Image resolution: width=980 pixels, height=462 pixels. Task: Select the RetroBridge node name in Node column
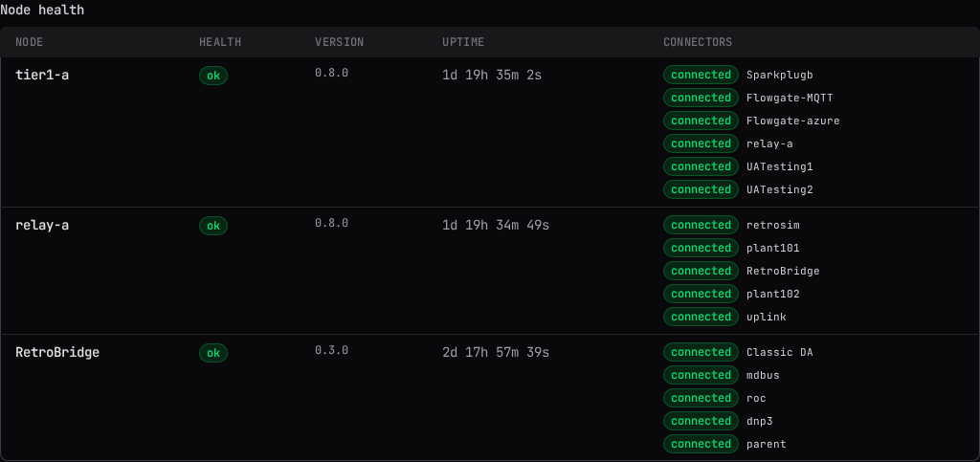coord(57,352)
